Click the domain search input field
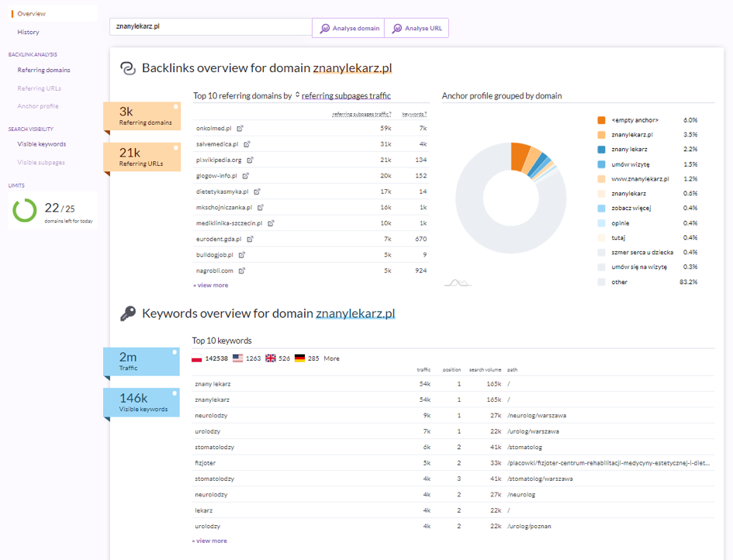 pyautogui.click(x=211, y=26)
